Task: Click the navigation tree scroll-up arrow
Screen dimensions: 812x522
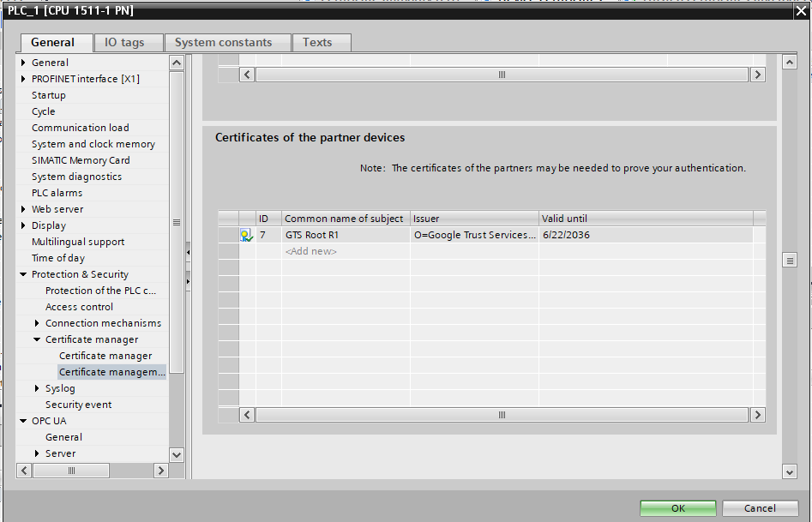Action: [x=177, y=63]
